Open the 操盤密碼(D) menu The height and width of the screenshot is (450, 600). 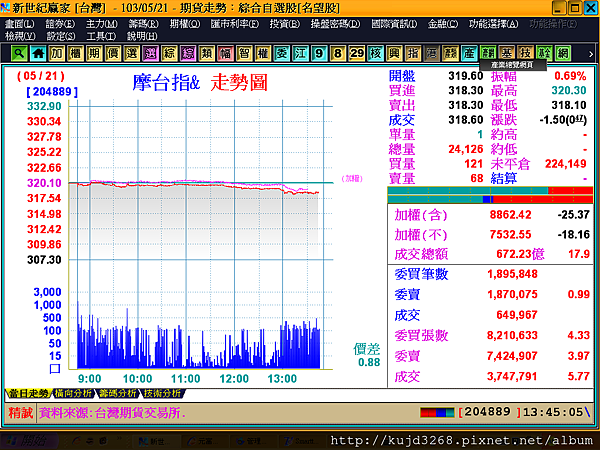335,24
